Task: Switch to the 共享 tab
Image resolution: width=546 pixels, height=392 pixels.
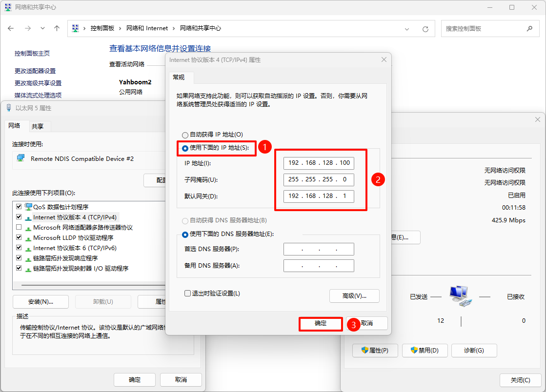Action: (38, 126)
